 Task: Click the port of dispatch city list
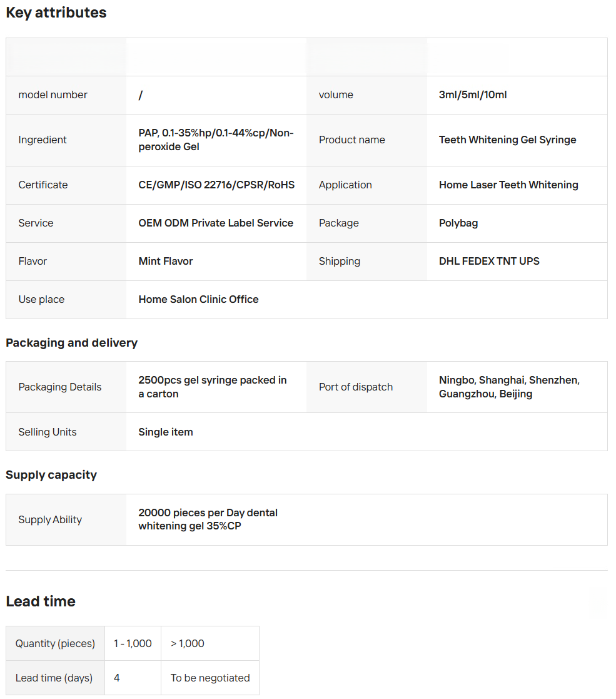(509, 387)
